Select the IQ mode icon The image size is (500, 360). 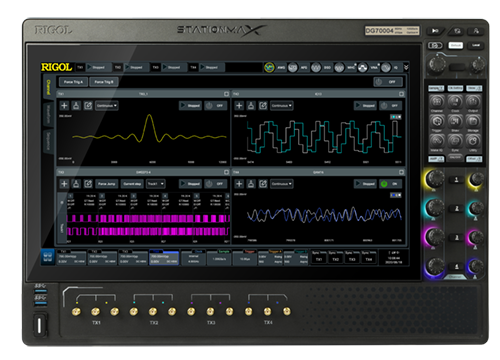pyautogui.click(x=386, y=68)
